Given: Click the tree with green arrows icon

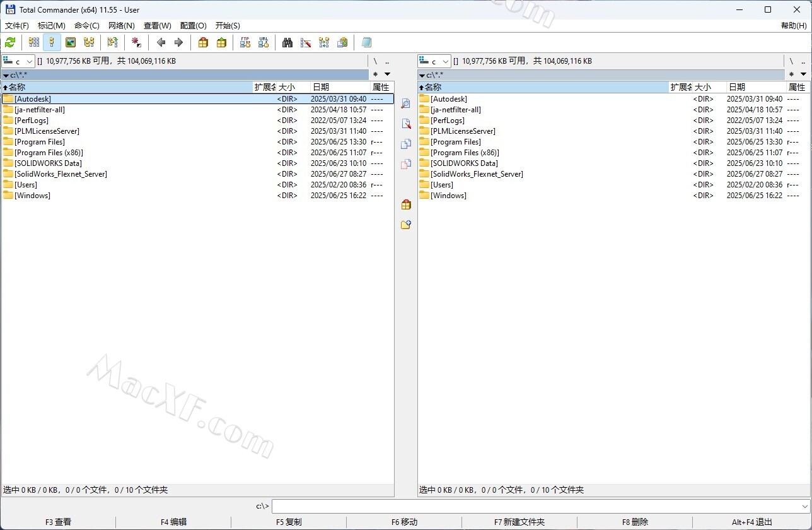Looking at the screenshot, I should [x=112, y=42].
